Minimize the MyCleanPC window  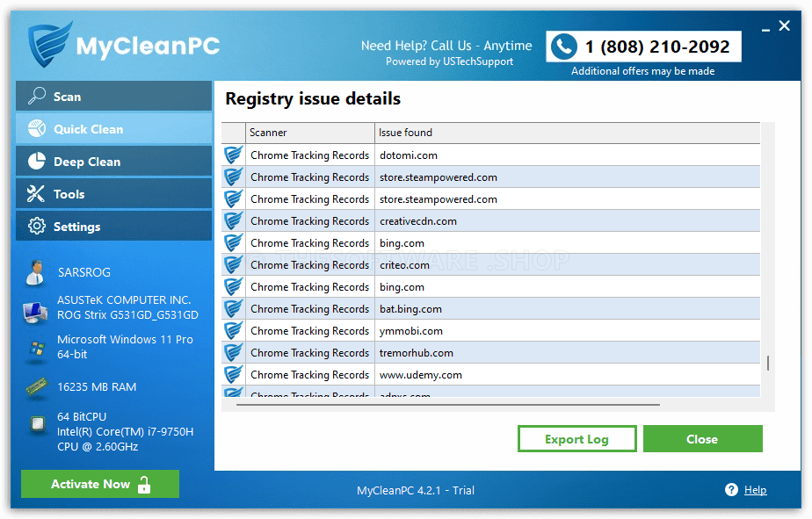click(765, 30)
